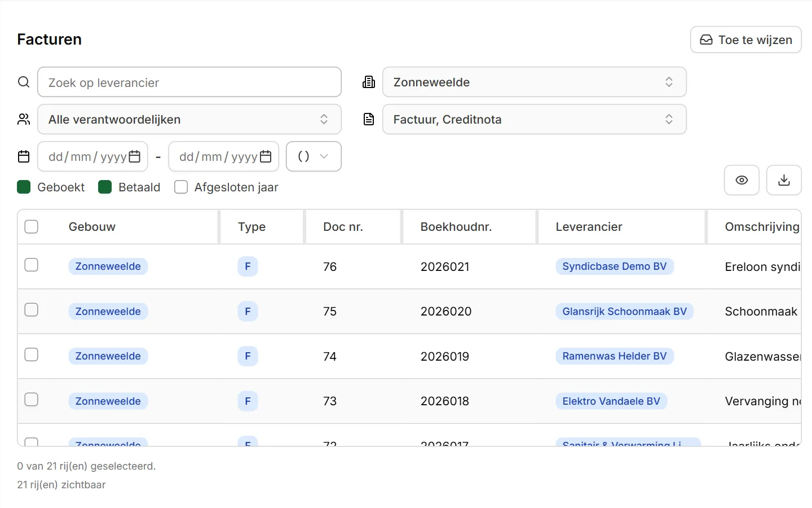
Task: Open the start date calendar picker
Action: pos(135,156)
